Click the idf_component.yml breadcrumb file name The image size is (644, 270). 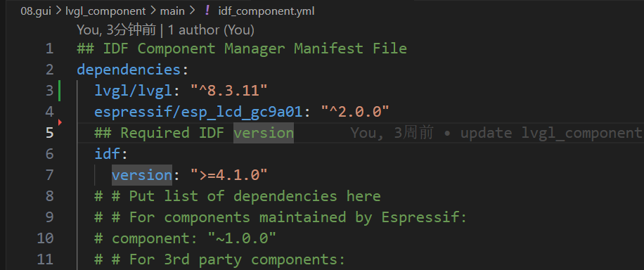pyautogui.click(x=266, y=11)
